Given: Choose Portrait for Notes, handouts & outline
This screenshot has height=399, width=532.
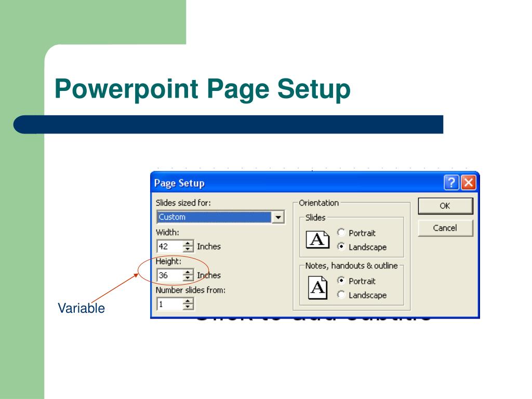Looking at the screenshot, I should (x=341, y=281).
